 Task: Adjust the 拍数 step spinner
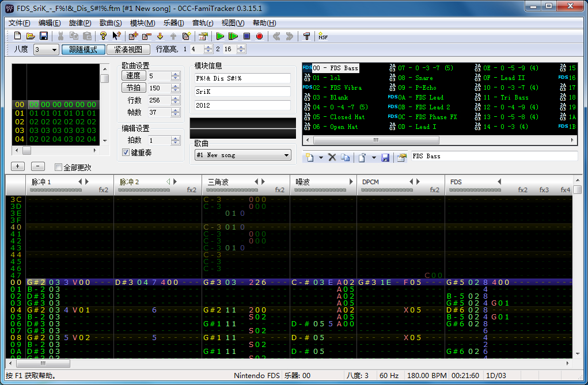(x=175, y=140)
